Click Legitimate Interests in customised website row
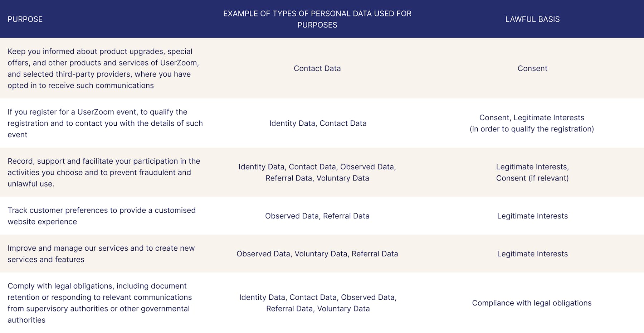The image size is (644, 333). 532,216
